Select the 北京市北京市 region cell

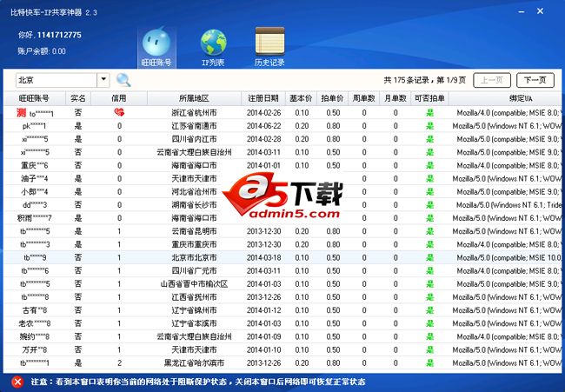[194, 257]
